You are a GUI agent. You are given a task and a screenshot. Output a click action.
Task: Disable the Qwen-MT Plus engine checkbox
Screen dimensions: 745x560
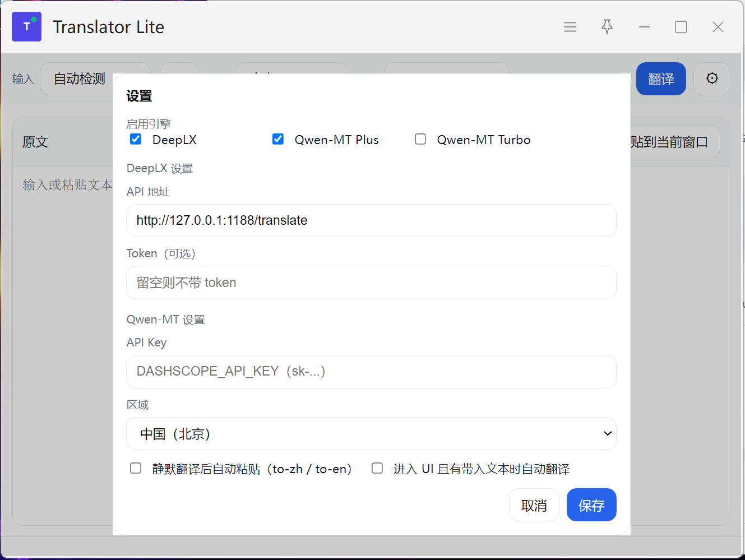278,139
